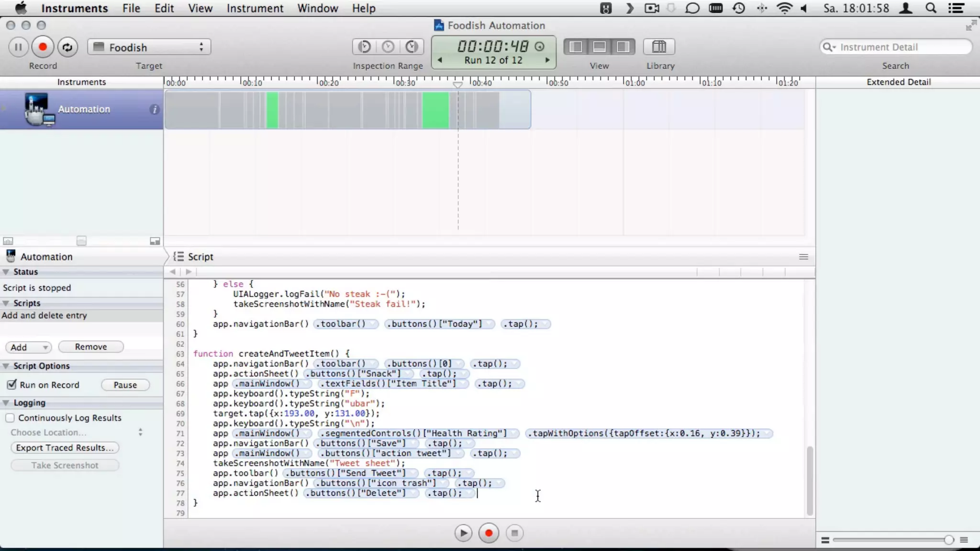Play the script with bottom play button
Screen dimensions: 980x551
[x=463, y=533]
